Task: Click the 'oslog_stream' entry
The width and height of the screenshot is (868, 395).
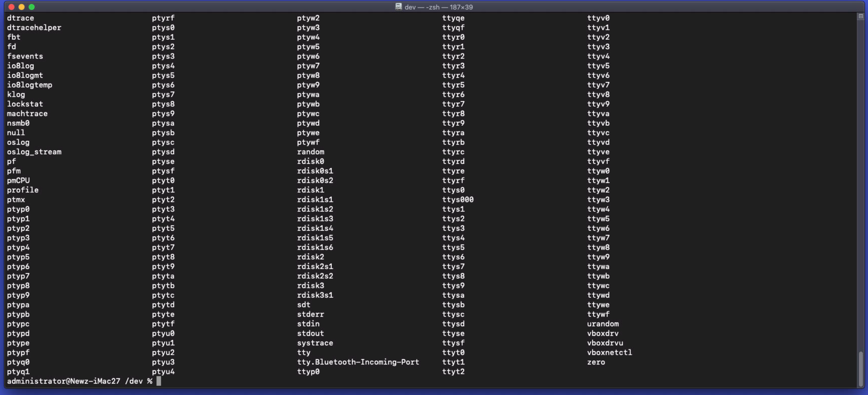Action: tap(34, 152)
